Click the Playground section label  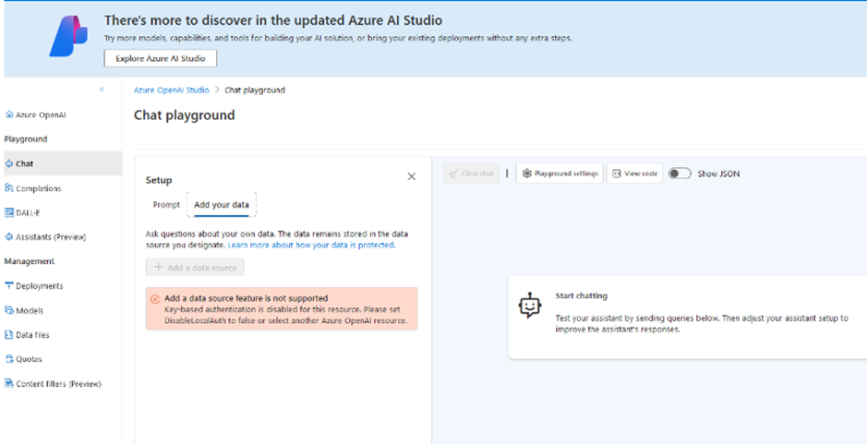pos(26,139)
